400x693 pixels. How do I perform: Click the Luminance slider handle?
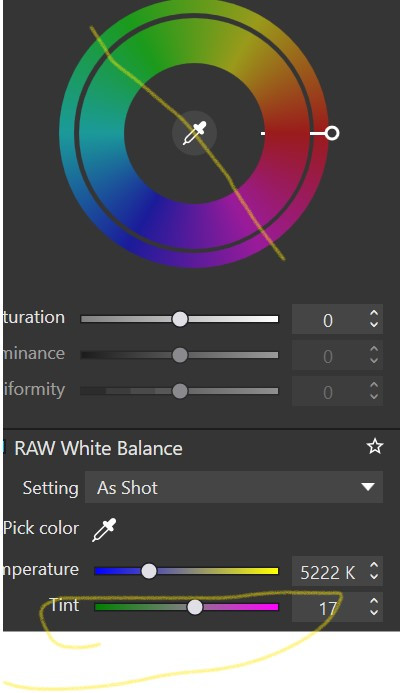[x=179, y=355]
